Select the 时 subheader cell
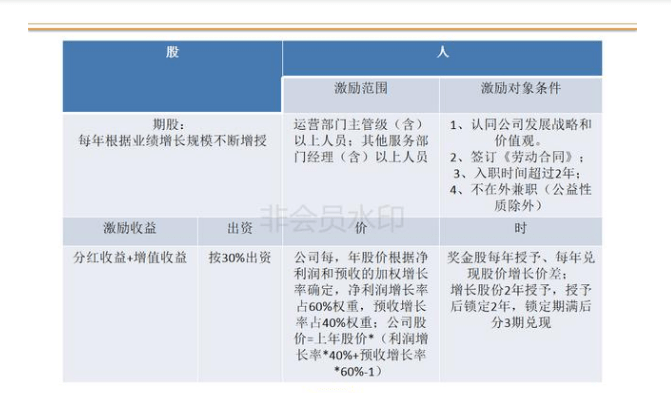The width and height of the screenshot is (671, 393). point(521,231)
